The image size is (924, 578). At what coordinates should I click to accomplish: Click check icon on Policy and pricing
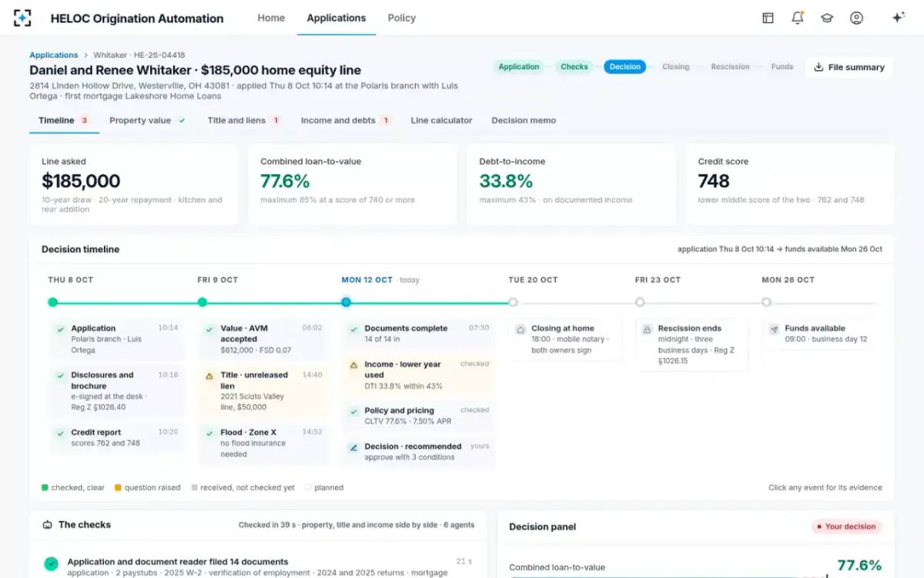[353, 412]
